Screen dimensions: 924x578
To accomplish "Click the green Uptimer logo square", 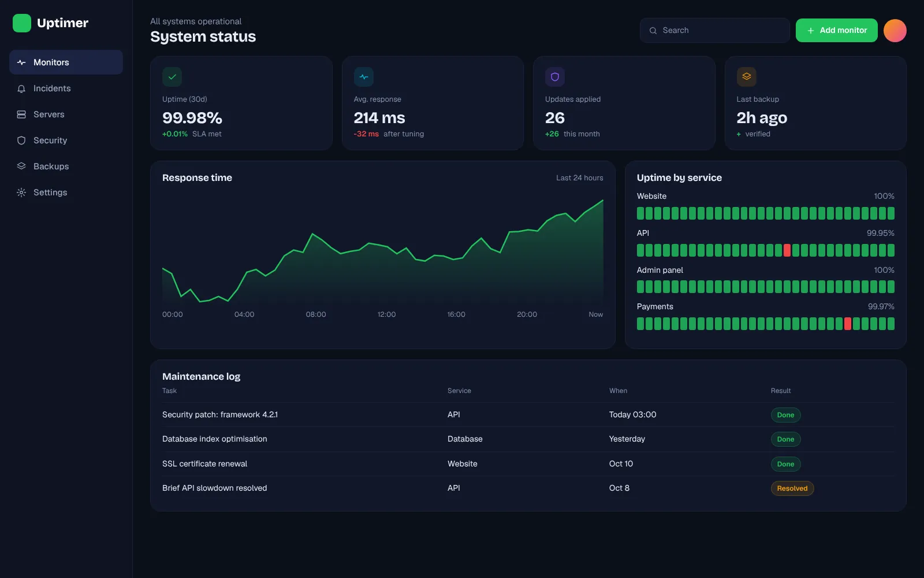I will pos(22,23).
